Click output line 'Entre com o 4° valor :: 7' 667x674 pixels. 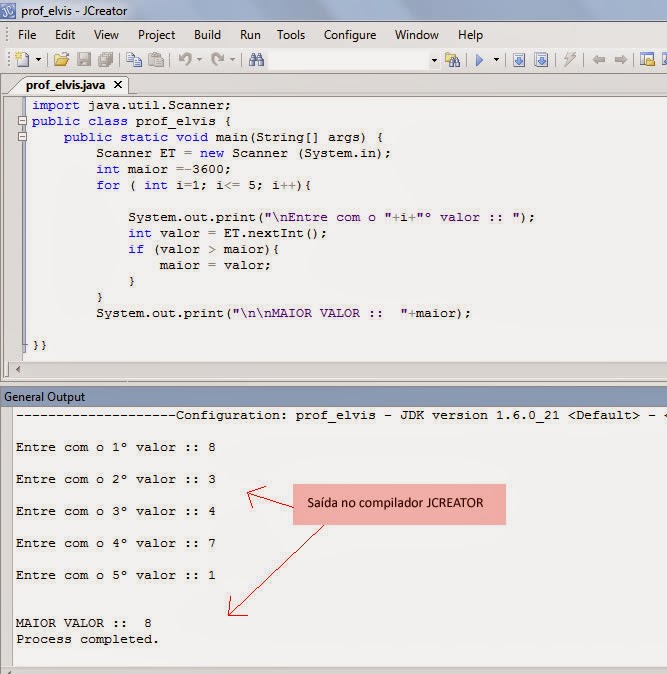pos(116,543)
